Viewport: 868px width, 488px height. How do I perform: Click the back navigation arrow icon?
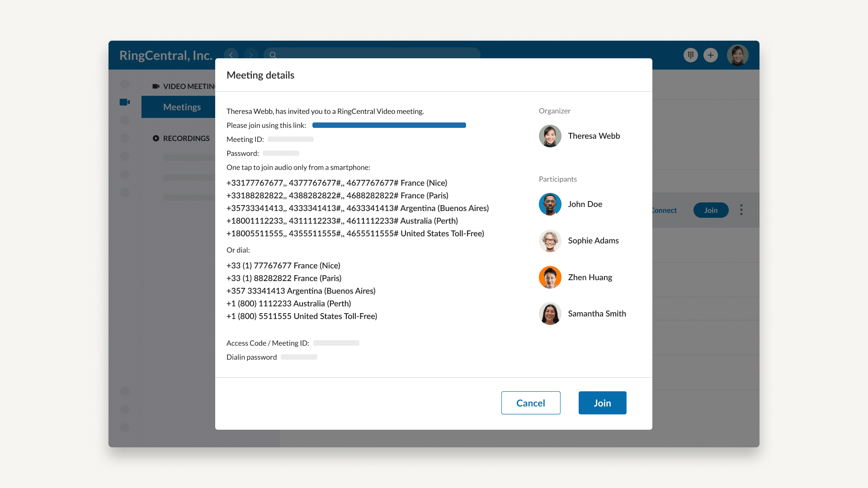point(231,55)
